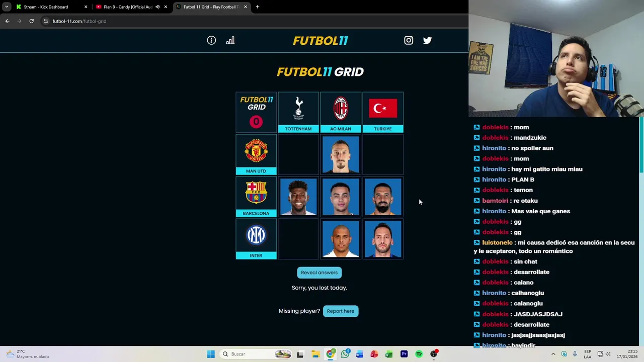Go back in browser history
This screenshot has width=644, height=362.
7,21
